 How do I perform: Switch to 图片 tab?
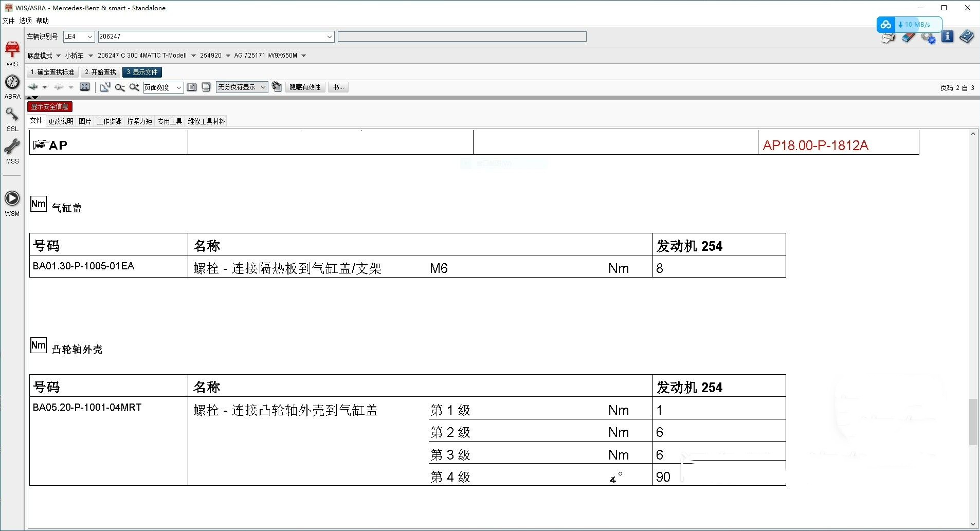[x=85, y=121]
